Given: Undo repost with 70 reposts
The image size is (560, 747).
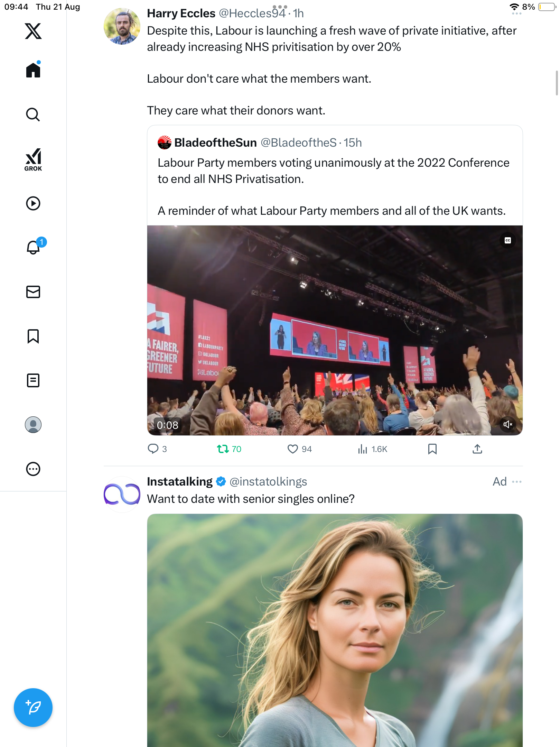Looking at the screenshot, I should click(x=223, y=449).
